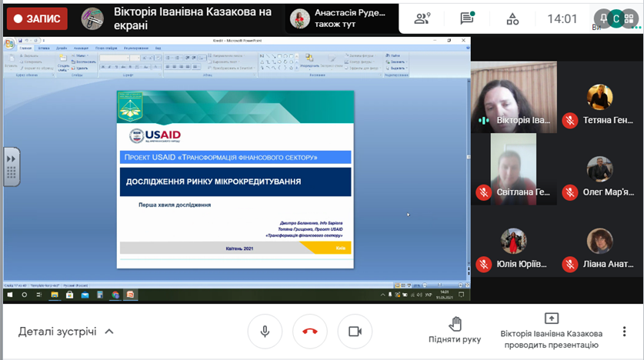Click Контур фигуры shape outline in PowerPoint
The image size is (644, 360).
358,62
